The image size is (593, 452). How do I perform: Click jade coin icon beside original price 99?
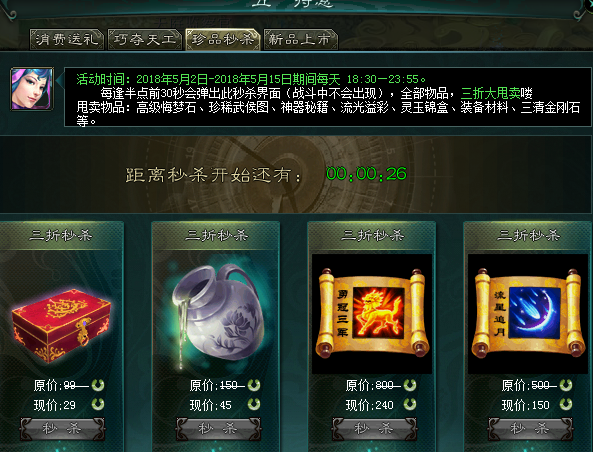click(98, 385)
